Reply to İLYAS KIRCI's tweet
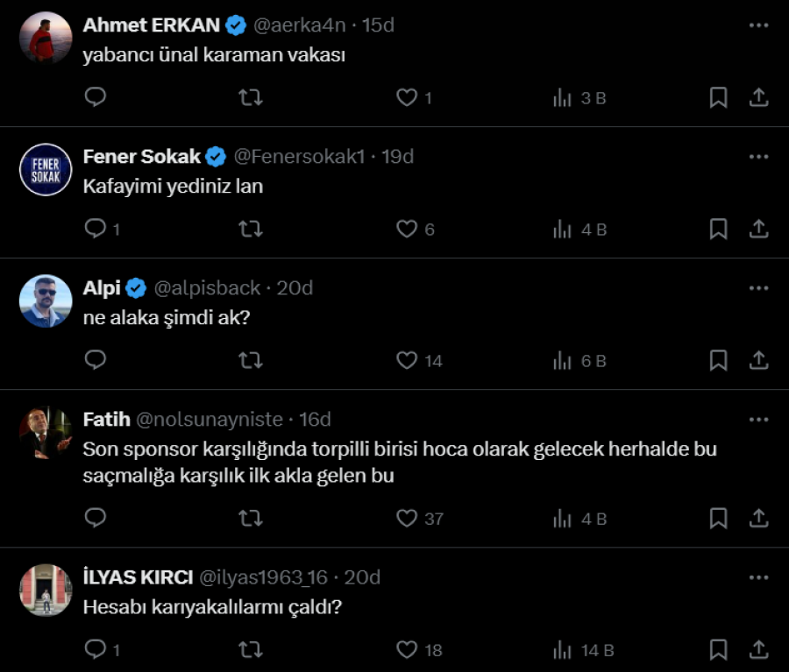This screenshot has width=789, height=672. click(x=96, y=649)
